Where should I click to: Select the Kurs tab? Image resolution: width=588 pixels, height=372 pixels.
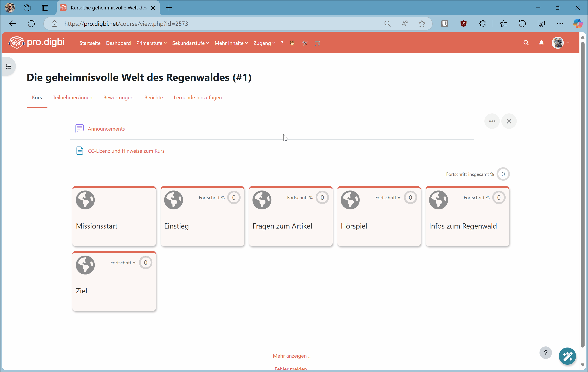37,97
